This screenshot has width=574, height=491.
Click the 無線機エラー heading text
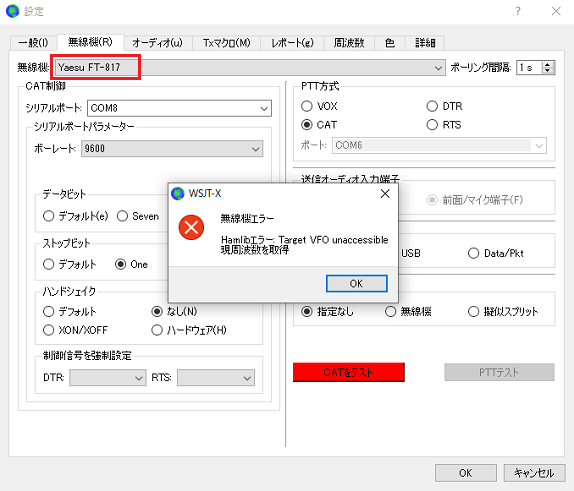tap(247, 219)
